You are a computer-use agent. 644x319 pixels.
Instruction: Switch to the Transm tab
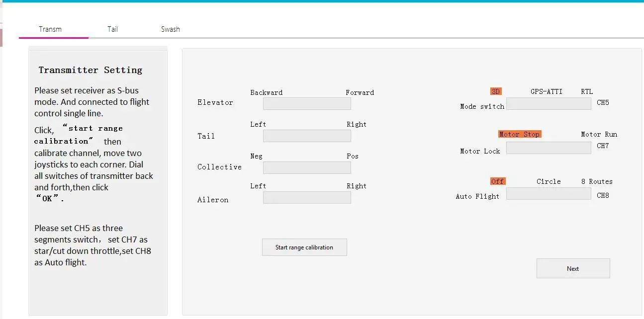[50, 29]
